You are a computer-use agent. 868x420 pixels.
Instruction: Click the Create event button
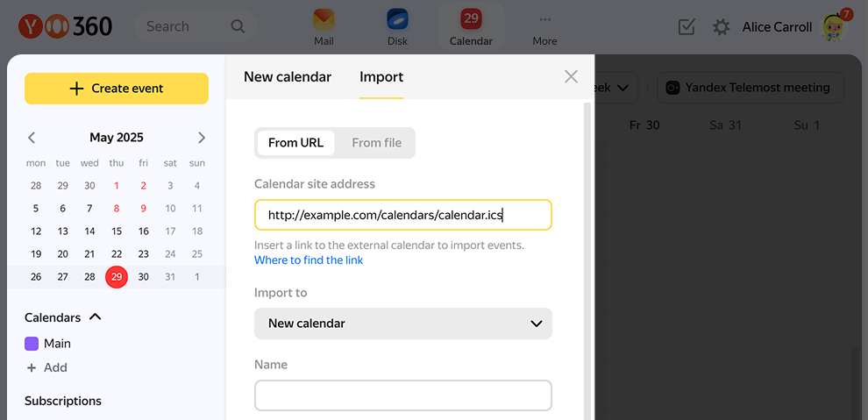tap(117, 89)
